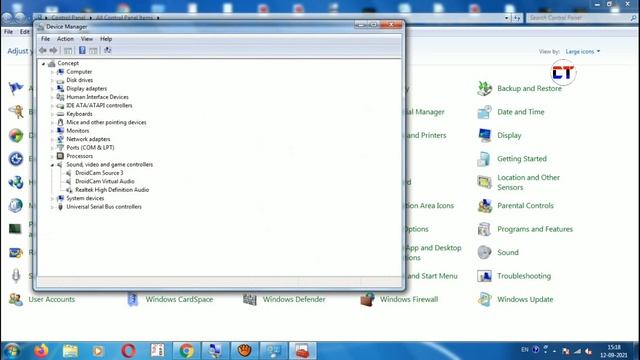Expand Universal Serial Bus controllers arrow
Screen dimensions: 640x360
pyautogui.click(x=52, y=207)
